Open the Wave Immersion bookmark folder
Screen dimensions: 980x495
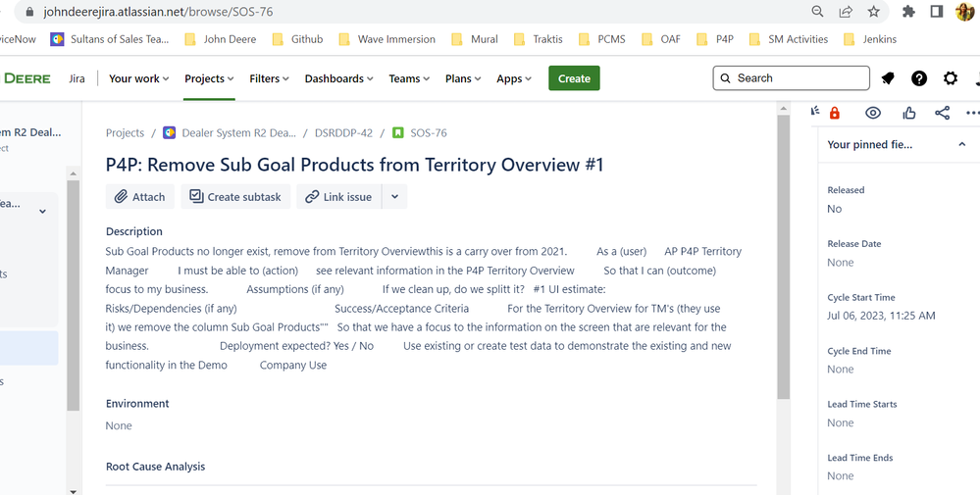(387, 39)
